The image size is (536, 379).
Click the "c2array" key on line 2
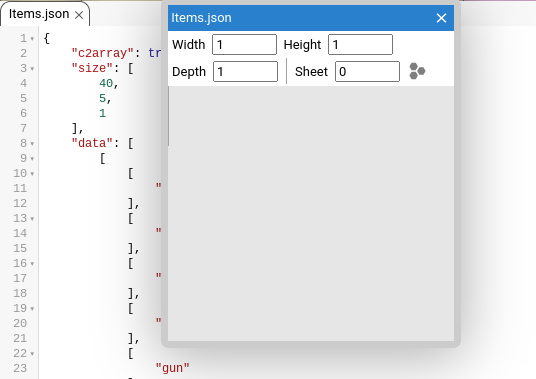[103, 53]
